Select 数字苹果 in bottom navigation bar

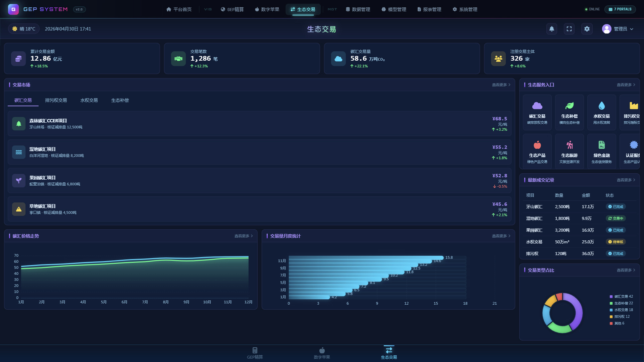(322, 353)
